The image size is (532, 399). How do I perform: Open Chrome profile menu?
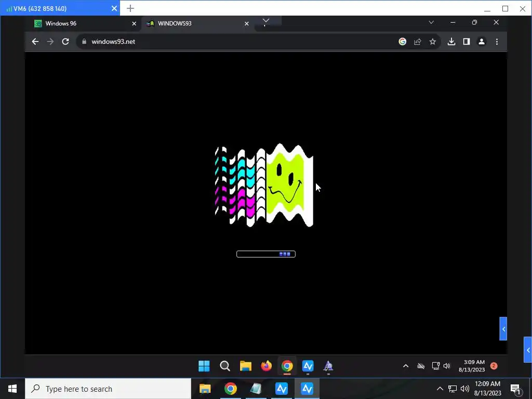tap(482, 42)
